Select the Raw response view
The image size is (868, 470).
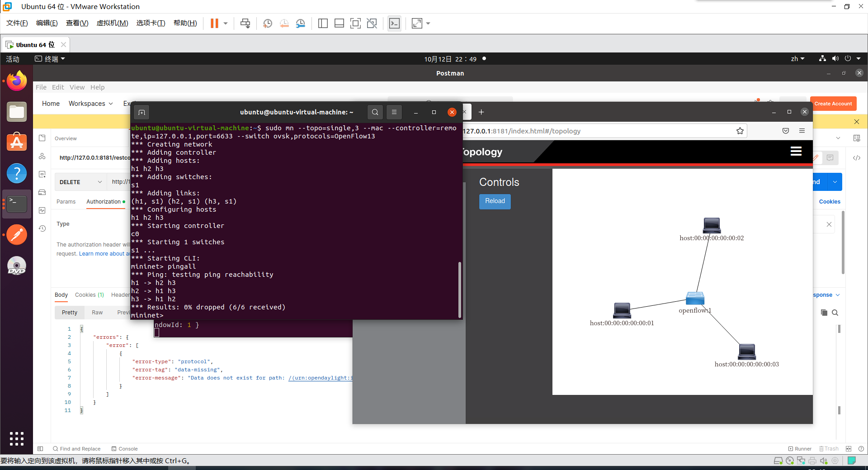[97, 313]
